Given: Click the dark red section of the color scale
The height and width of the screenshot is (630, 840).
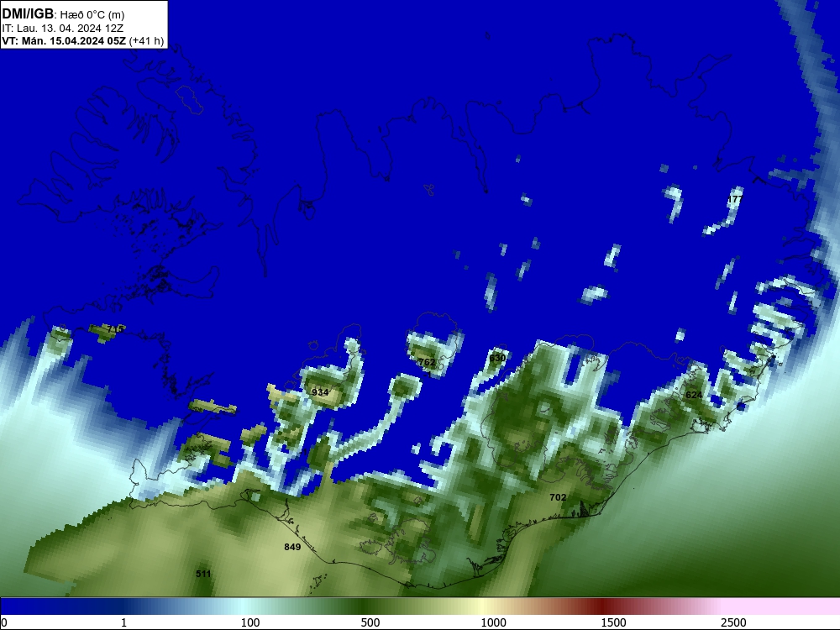Looking at the screenshot, I should pyautogui.click(x=602, y=606).
